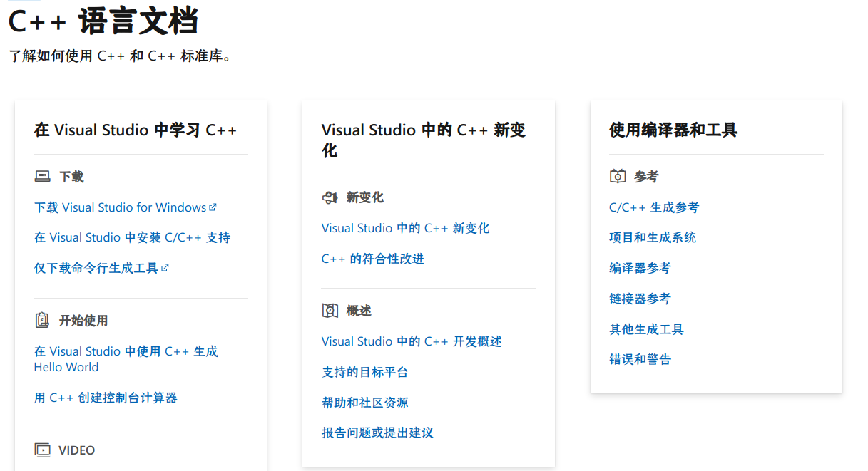Screen dimensions: 868x471
Task: Open Visual Studio 中的 C++ 开发概述 link
Action: coord(412,341)
